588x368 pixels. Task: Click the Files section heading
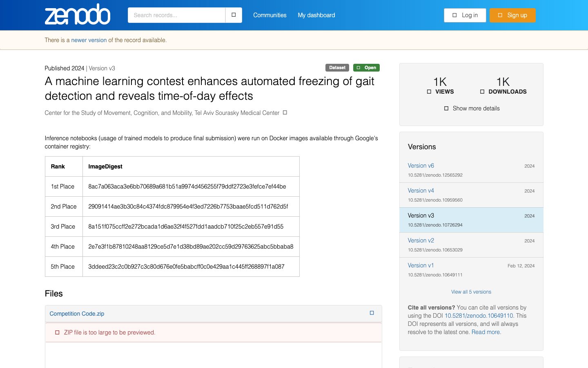click(x=53, y=294)
